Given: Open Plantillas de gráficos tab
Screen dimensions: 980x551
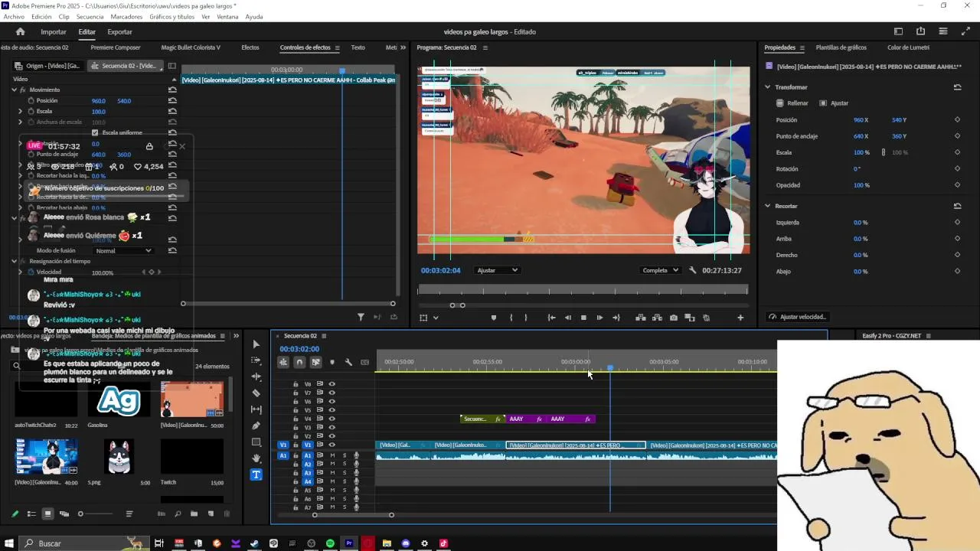Looking at the screenshot, I should coord(841,47).
